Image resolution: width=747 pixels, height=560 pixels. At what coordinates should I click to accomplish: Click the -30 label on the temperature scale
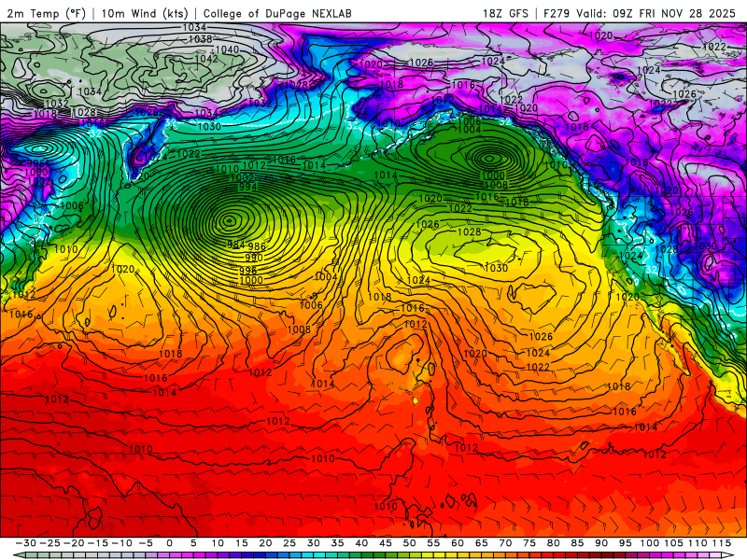(x=26, y=543)
